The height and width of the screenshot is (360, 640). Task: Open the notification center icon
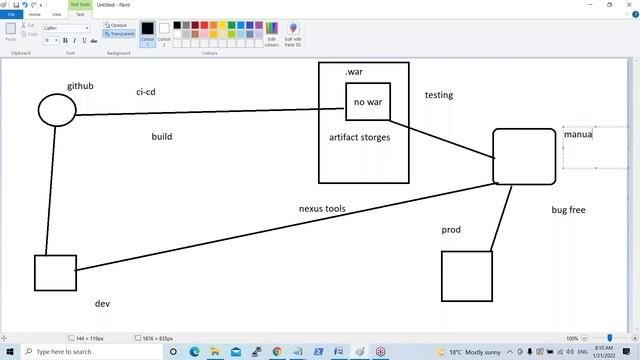pos(627,351)
